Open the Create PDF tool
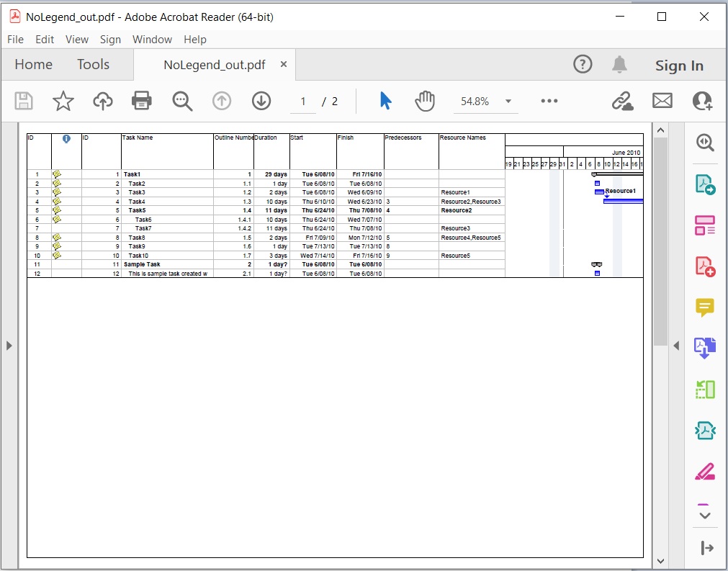Viewport: 728px width, 571px height. pyautogui.click(x=705, y=265)
